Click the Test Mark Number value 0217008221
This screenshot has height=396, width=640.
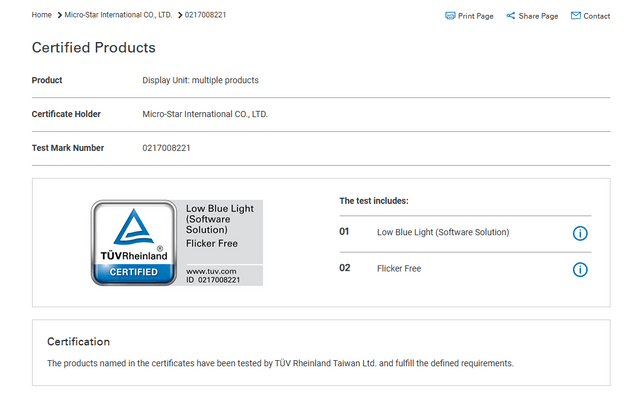pos(167,148)
